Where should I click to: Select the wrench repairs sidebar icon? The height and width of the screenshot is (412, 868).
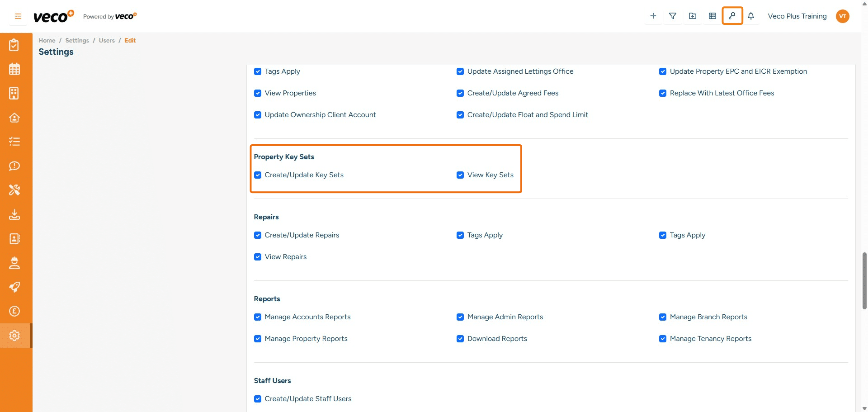pos(14,190)
